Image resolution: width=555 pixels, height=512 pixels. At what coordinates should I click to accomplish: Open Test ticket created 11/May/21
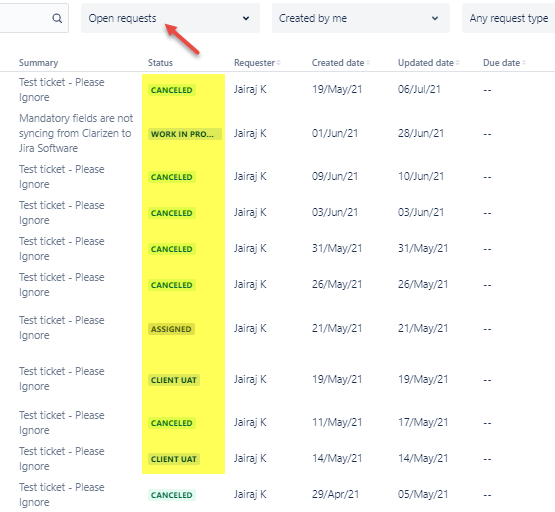tap(62, 422)
